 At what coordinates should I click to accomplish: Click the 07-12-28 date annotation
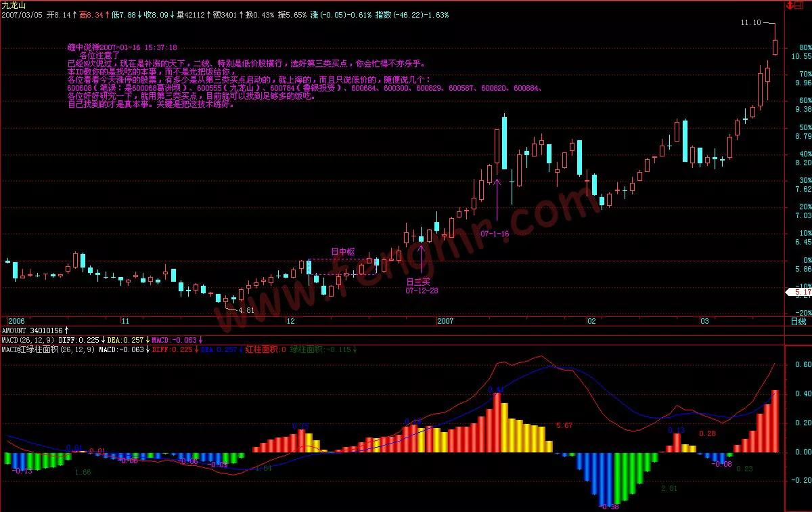point(421,290)
